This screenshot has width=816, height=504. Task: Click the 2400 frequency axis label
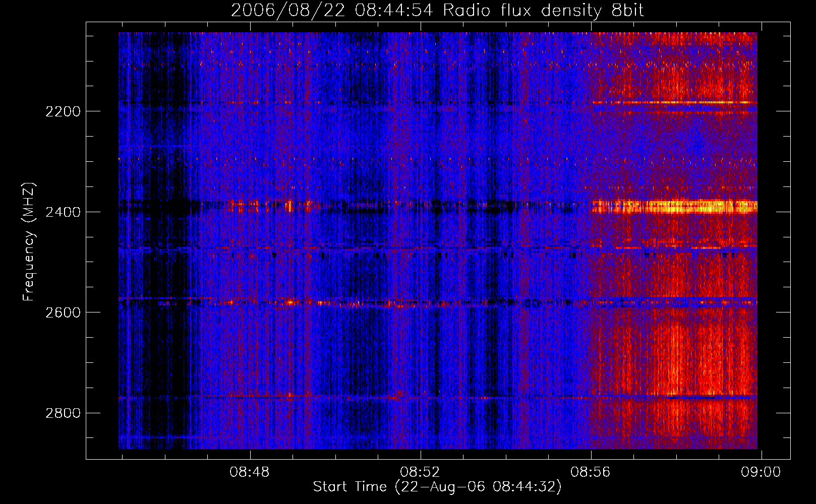[63, 212]
